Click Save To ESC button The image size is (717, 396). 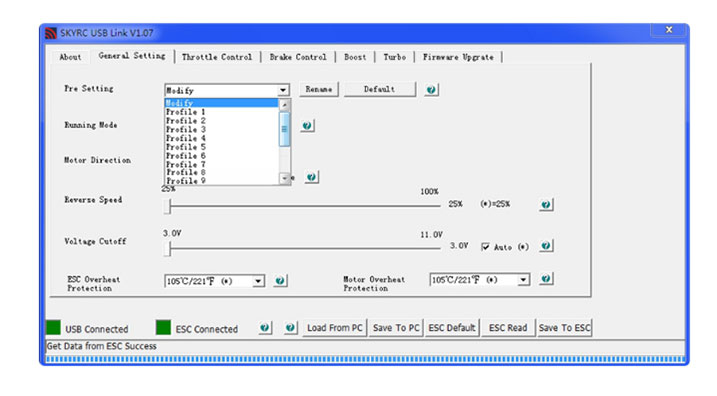tap(564, 328)
